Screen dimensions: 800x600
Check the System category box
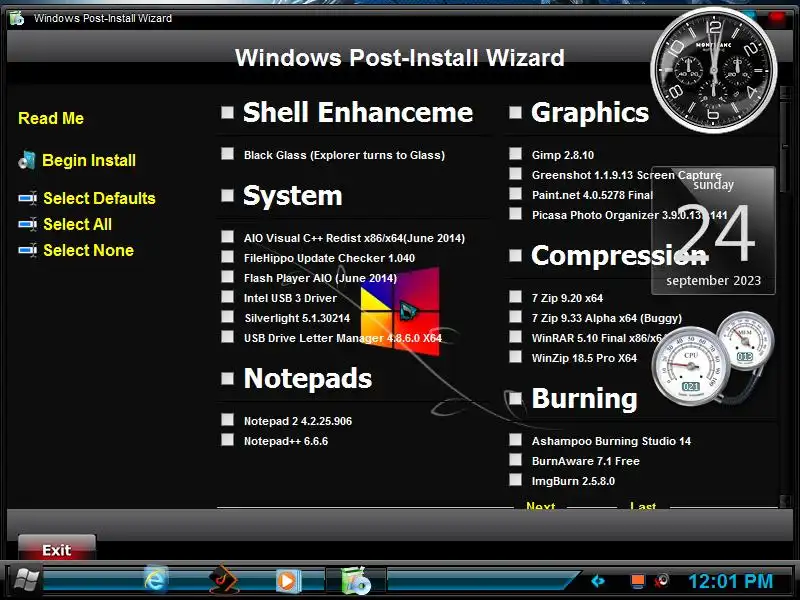pyautogui.click(x=228, y=195)
